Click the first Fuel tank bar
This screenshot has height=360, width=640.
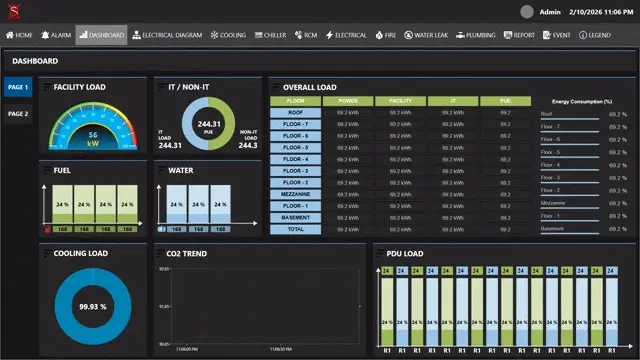coord(62,204)
